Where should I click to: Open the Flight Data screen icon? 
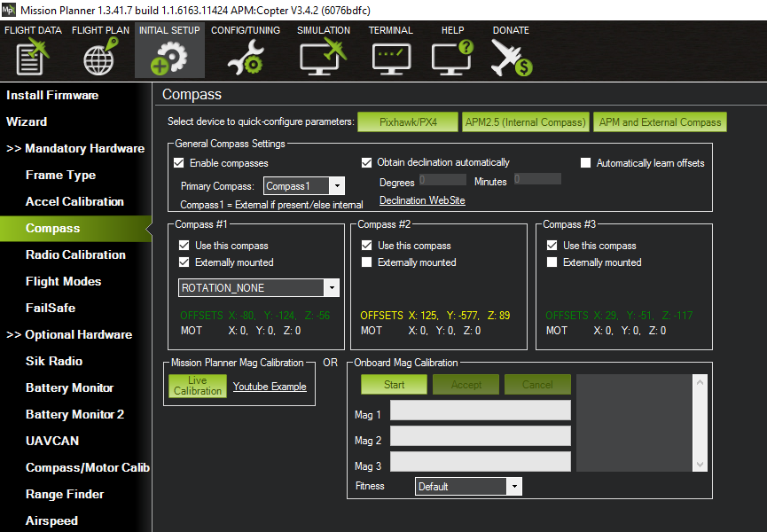click(x=33, y=58)
